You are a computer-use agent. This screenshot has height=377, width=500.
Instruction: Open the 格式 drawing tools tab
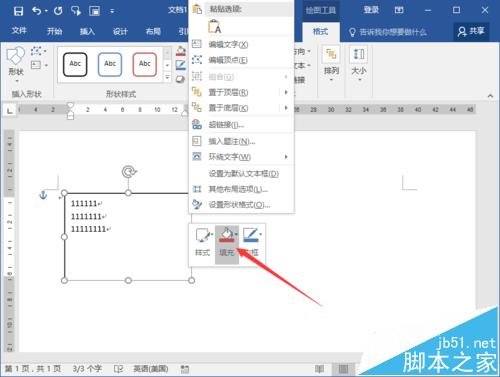(320, 32)
